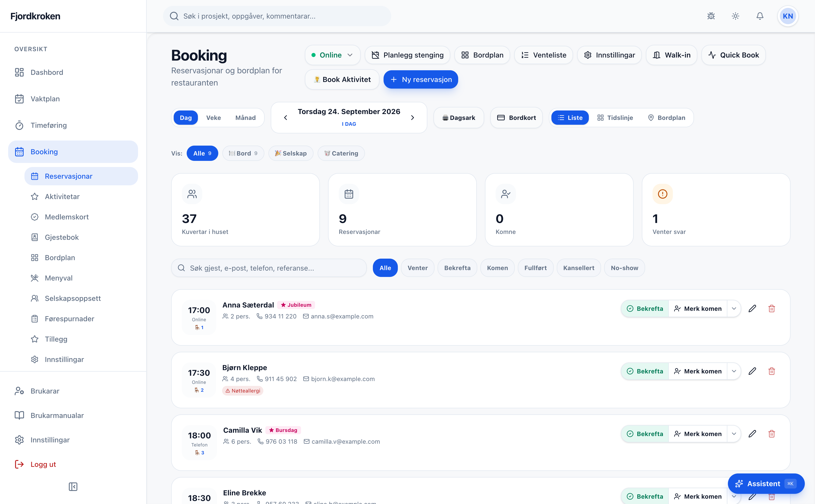Click guest search input field
Screen dimensions: 815x504
[x=269, y=268]
